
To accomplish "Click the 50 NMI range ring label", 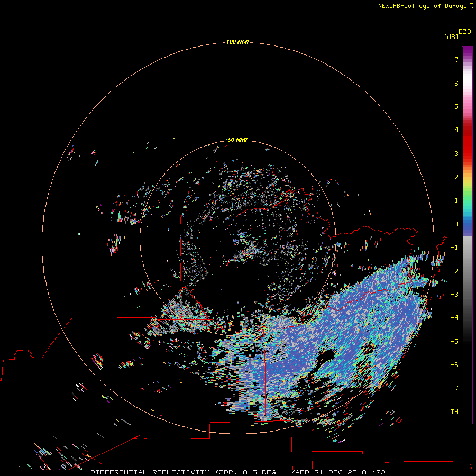I will [x=237, y=140].
